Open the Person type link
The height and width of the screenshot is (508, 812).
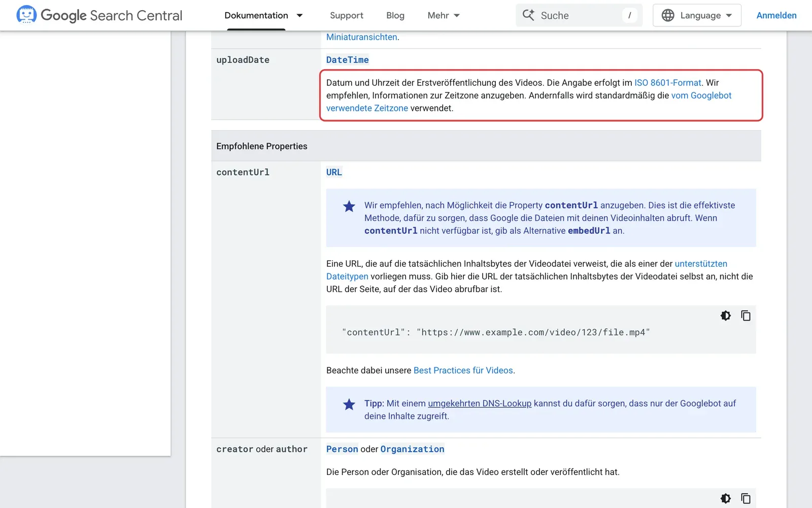coord(342,449)
